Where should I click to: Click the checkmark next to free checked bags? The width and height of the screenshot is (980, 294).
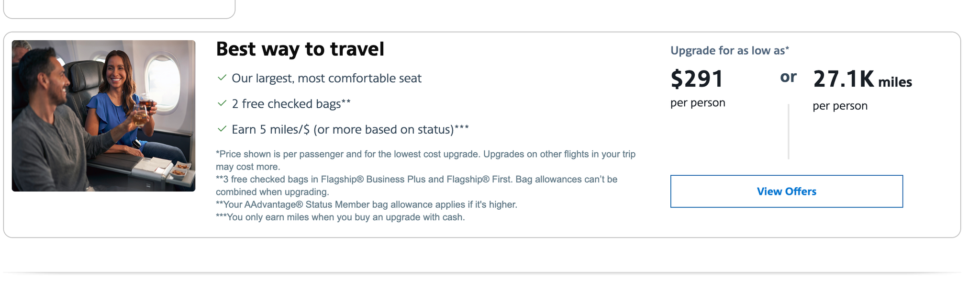(x=223, y=103)
